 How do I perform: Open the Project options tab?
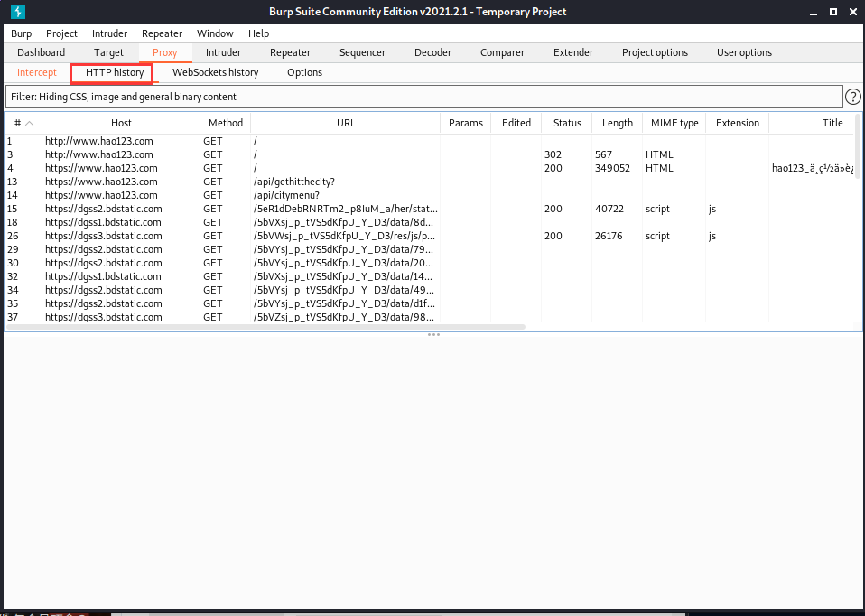(655, 52)
